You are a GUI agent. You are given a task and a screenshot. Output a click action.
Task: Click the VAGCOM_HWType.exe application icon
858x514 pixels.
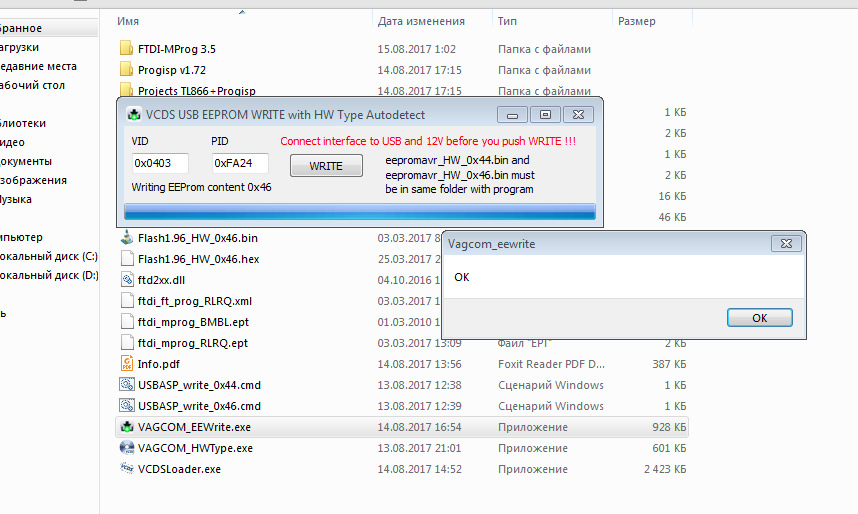point(126,447)
